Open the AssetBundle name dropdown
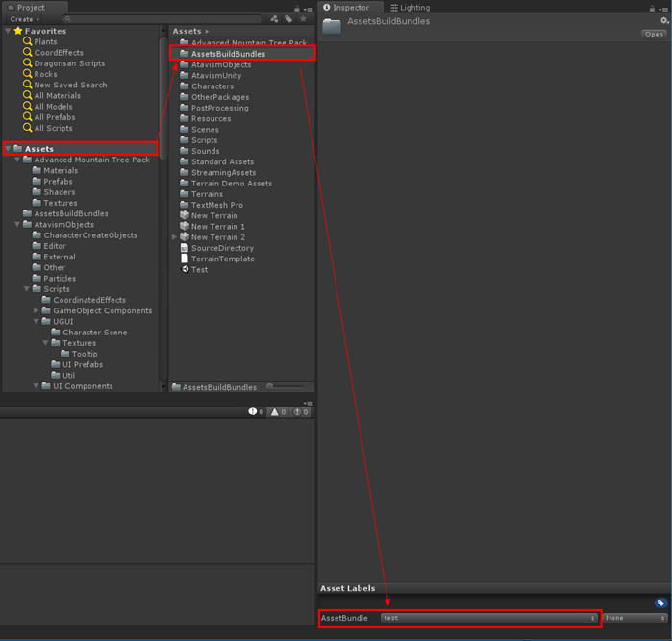 (488, 618)
